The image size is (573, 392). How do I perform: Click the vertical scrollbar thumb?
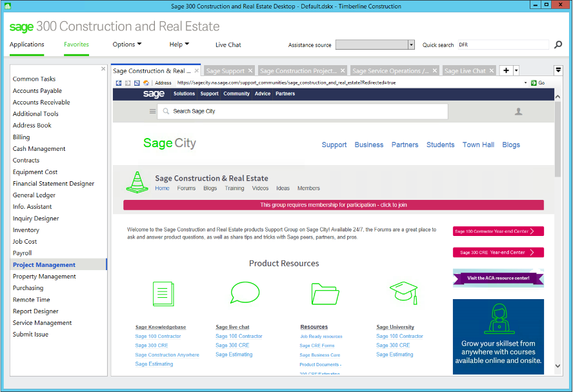(x=558, y=139)
